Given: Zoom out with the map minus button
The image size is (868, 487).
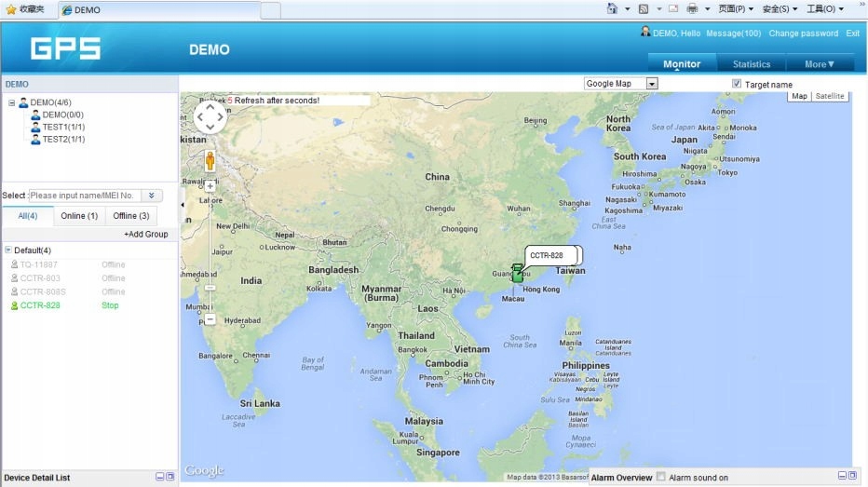Looking at the screenshot, I should pyautogui.click(x=210, y=319).
